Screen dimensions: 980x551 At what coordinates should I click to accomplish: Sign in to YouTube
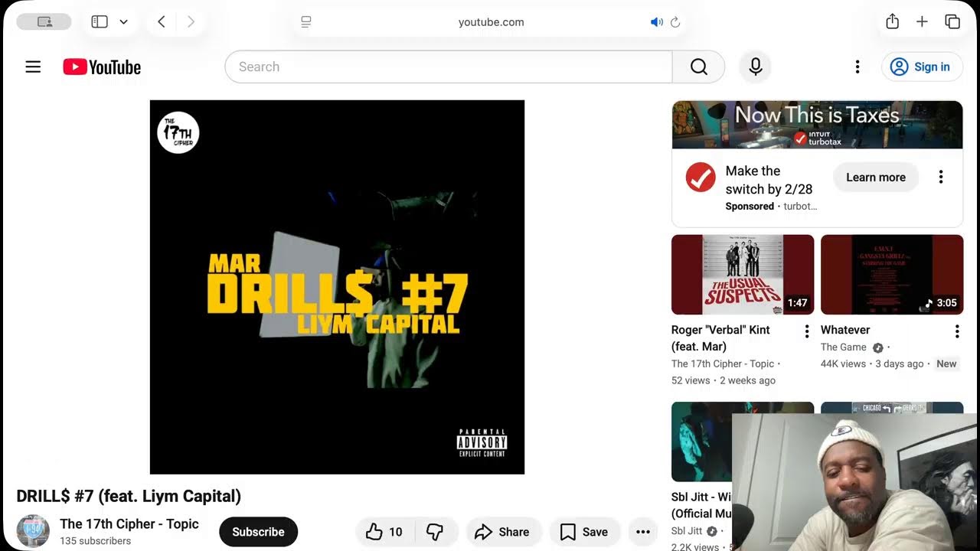click(922, 67)
